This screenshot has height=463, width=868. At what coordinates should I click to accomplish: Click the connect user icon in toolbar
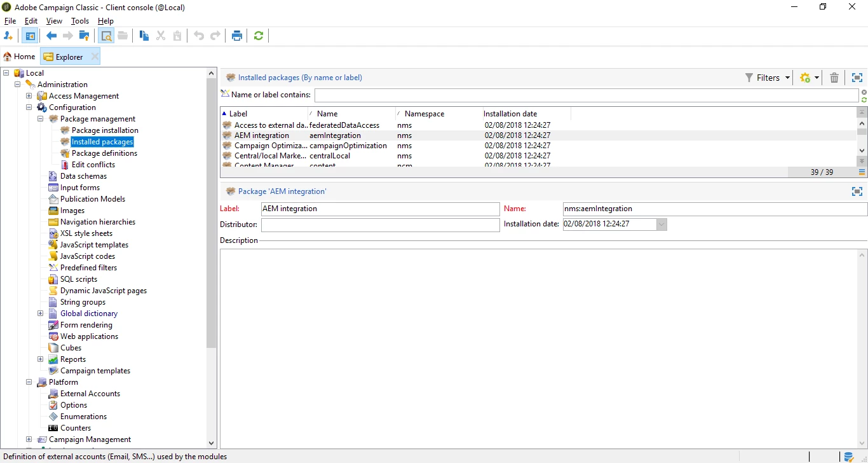click(8, 36)
